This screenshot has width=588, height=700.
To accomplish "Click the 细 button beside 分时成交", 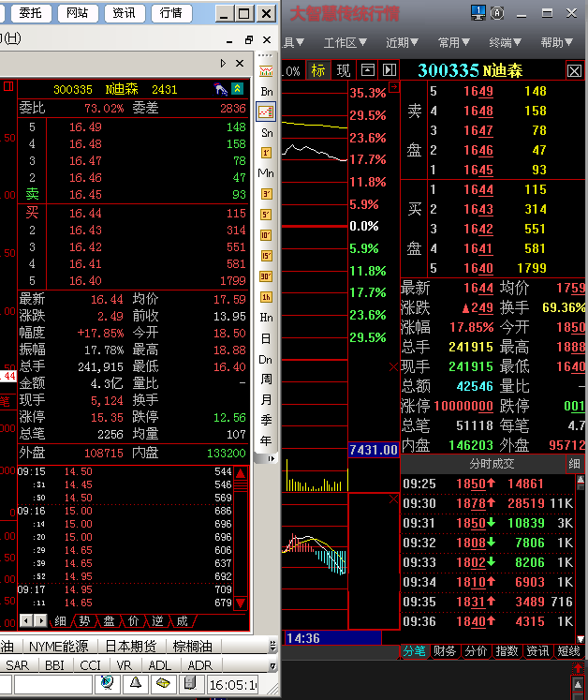I will pyautogui.click(x=574, y=464).
